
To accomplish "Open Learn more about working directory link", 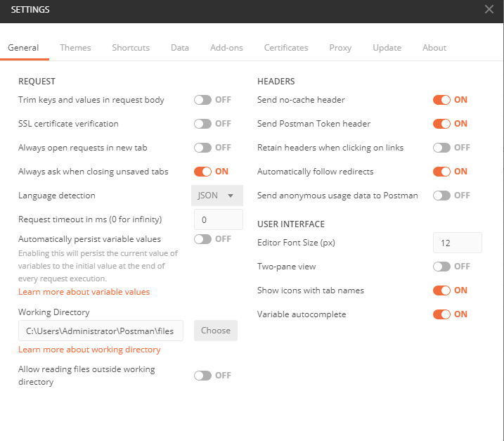I will (89, 350).
